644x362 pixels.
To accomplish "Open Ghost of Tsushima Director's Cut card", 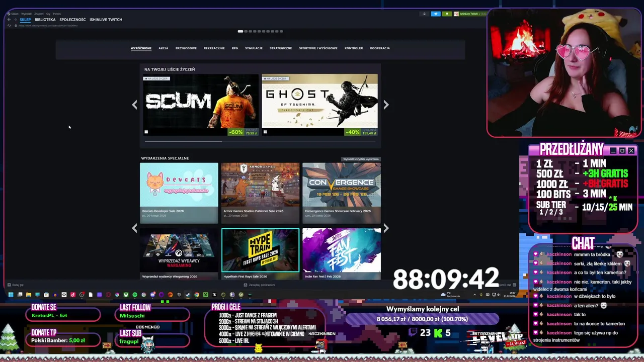I will coord(319,105).
